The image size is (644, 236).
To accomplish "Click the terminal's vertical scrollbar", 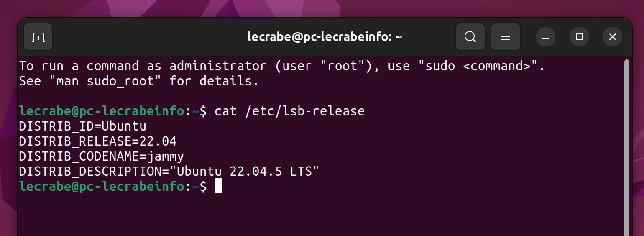I will [x=626, y=146].
